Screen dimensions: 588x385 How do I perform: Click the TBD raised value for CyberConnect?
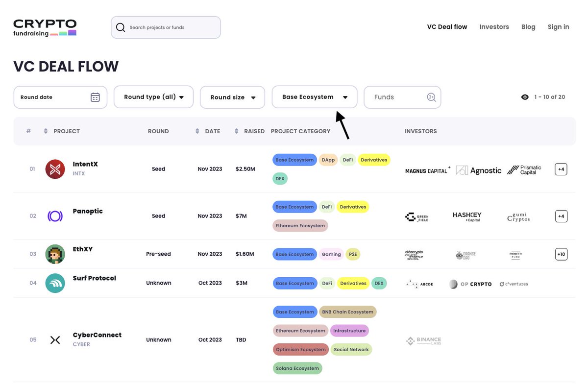pos(241,340)
